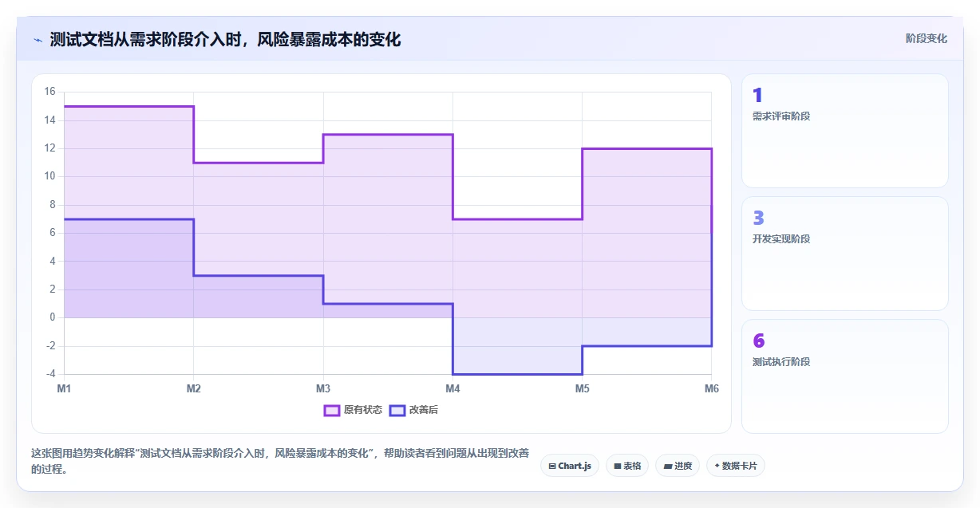Select the 进度 tag chip
The image size is (980, 508).
(x=678, y=466)
